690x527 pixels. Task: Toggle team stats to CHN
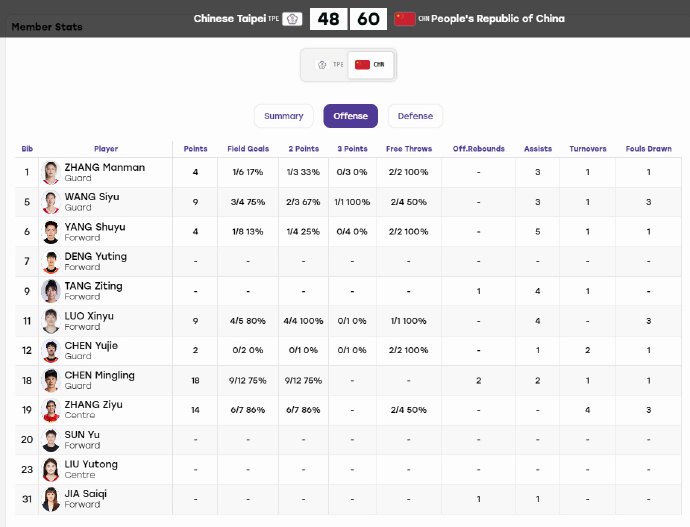click(x=370, y=65)
